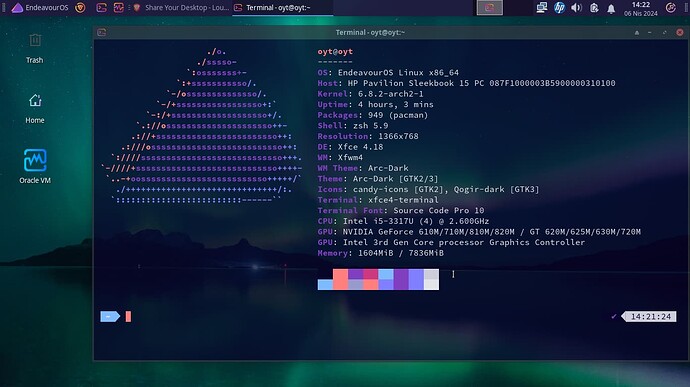This screenshot has height=387, width=690.
Task: Click the 'Shell: zsh 5.9' line
Action: pyautogui.click(x=353, y=125)
